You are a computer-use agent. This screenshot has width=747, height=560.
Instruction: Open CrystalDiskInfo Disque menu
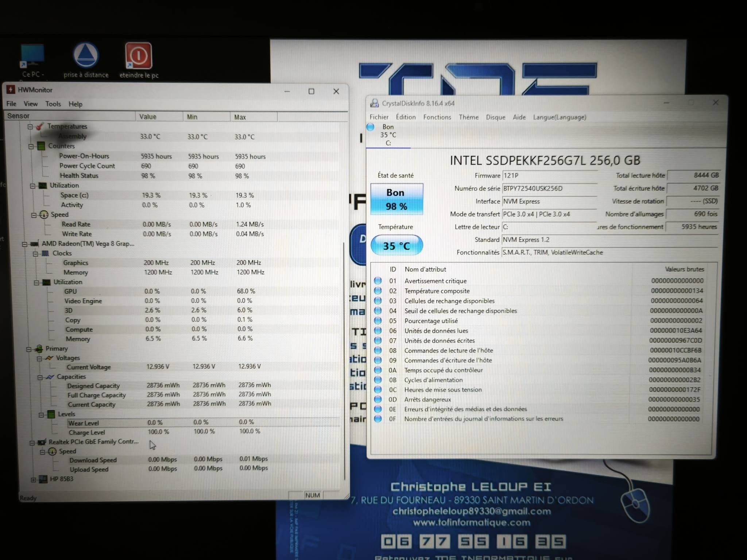click(496, 117)
